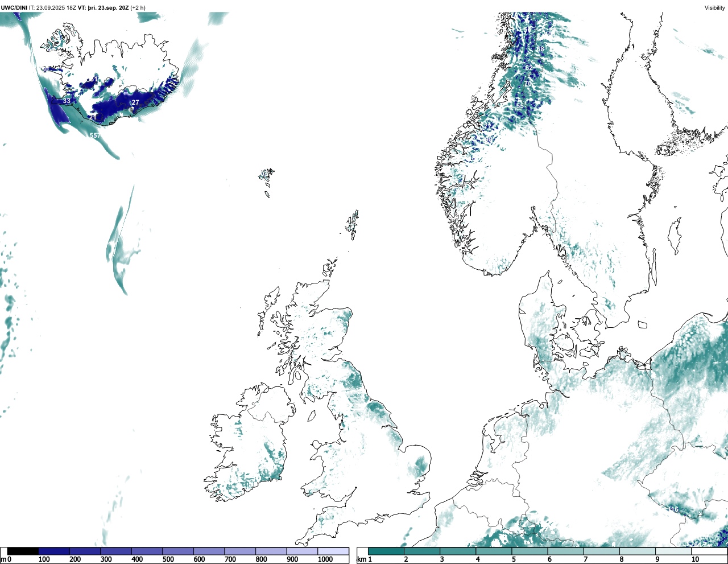Click the 'km' unit label of the kilometre scale

(x=361, y=559)
